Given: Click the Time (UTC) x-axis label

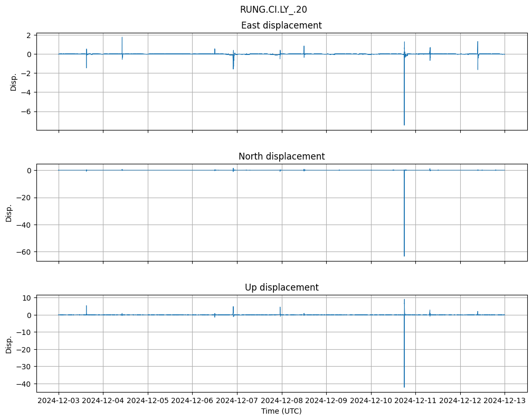Looking at the screenshot, I should 281,410.
